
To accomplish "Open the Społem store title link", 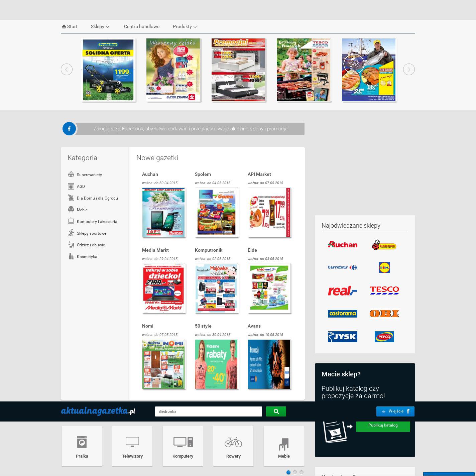I will [x=203, y=174].
